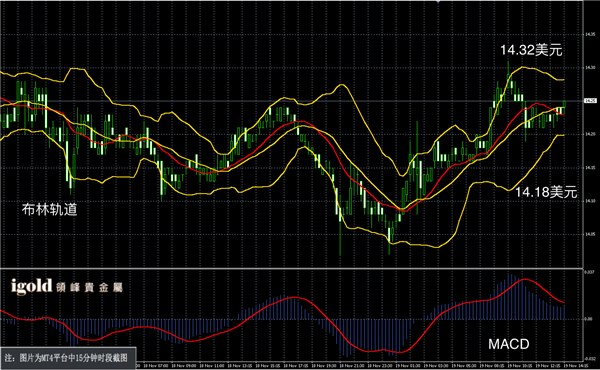Screen dimensions: 600x370
Task: Click the 18 Nov 15:05 time axis label
Action: [x=268, y=366]
